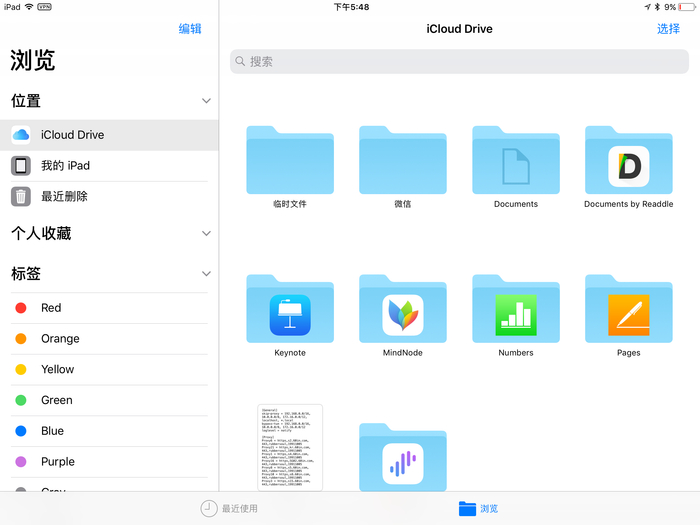Open the 临时文件 folder
This screenshot has width=700, height=525.
(290, 162)
